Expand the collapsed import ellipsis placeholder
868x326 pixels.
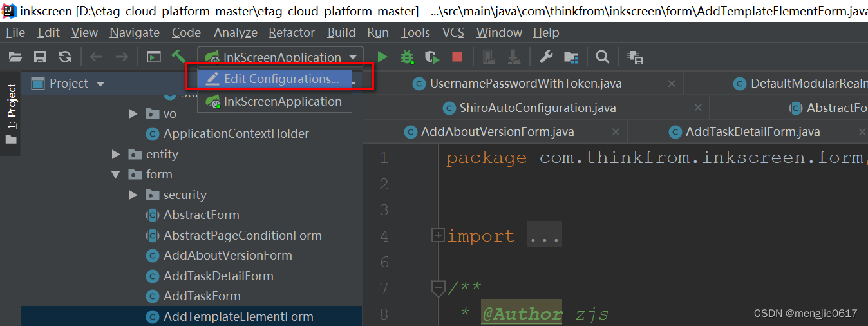[x=545, y=236]
